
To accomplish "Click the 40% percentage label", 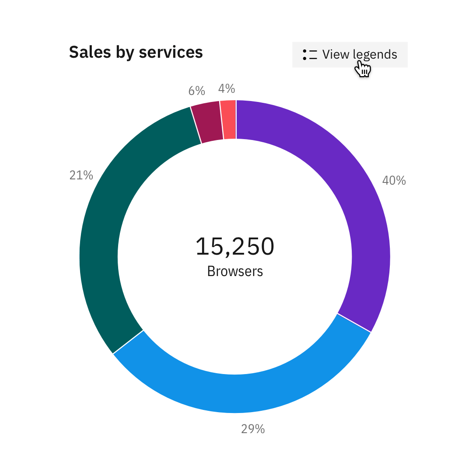I will pos(394,181).
